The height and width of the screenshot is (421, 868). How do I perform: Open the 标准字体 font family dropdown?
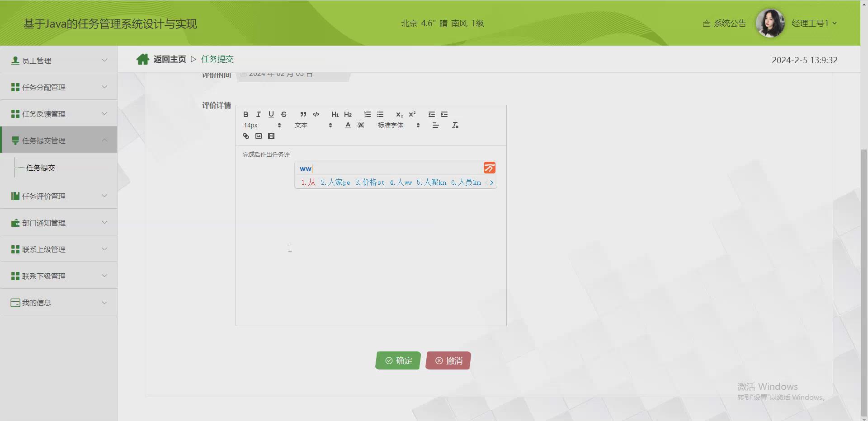coord(398,125)
